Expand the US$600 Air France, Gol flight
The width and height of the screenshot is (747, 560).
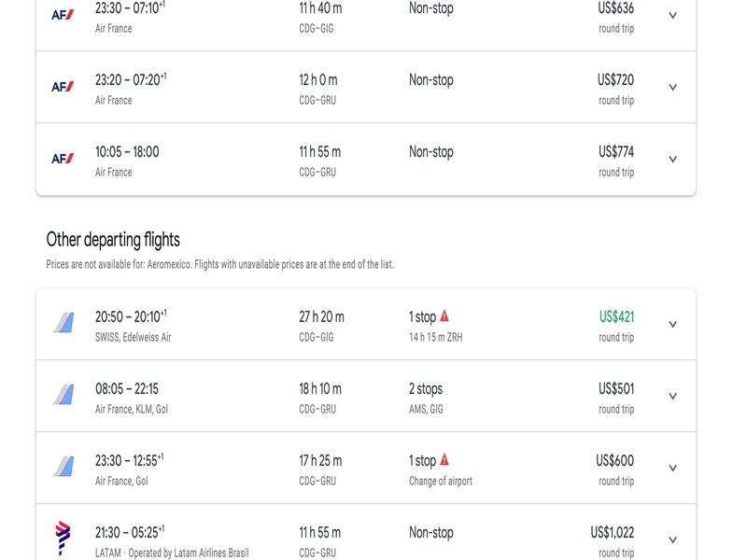(672, 469)
